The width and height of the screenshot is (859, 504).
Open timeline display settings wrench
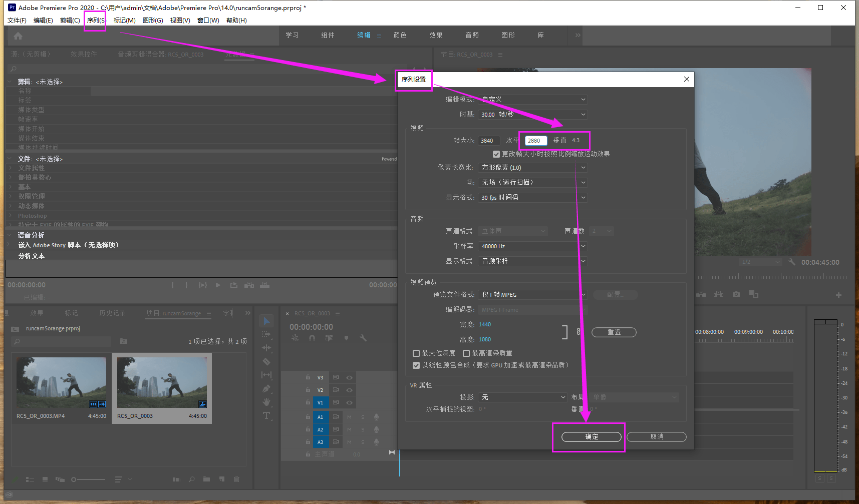click(x=363, y=338)
